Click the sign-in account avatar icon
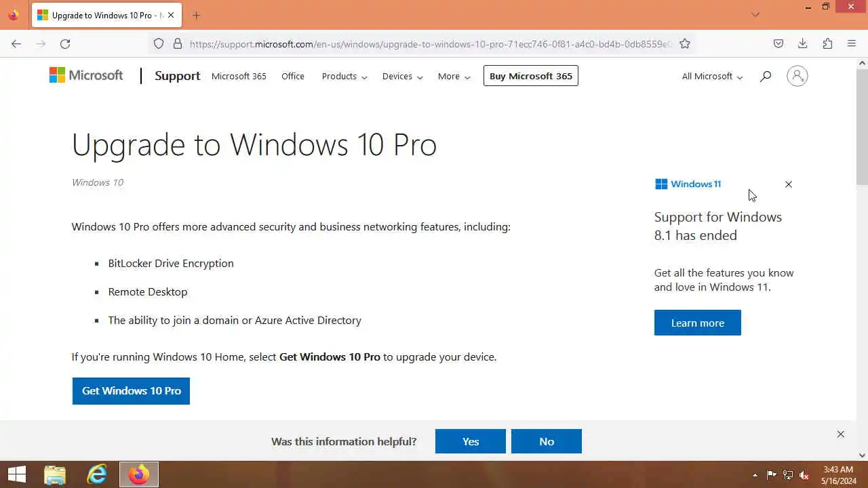The width and height of the screenshot is (868, 488). point(797,76)
